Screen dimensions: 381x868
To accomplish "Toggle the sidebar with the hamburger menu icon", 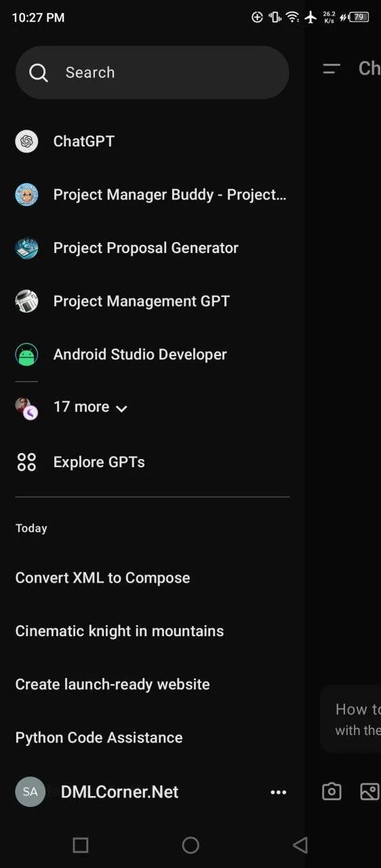I will [x=332, y=68].
